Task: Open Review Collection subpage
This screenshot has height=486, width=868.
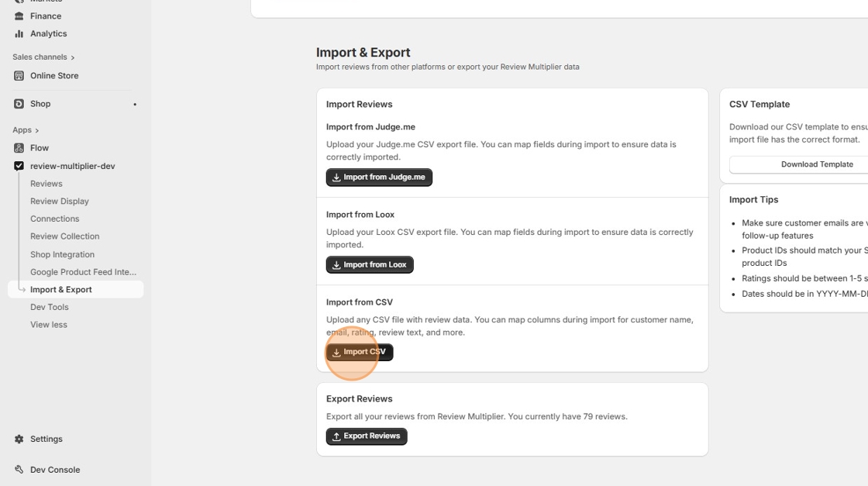Action: [65, 236]
